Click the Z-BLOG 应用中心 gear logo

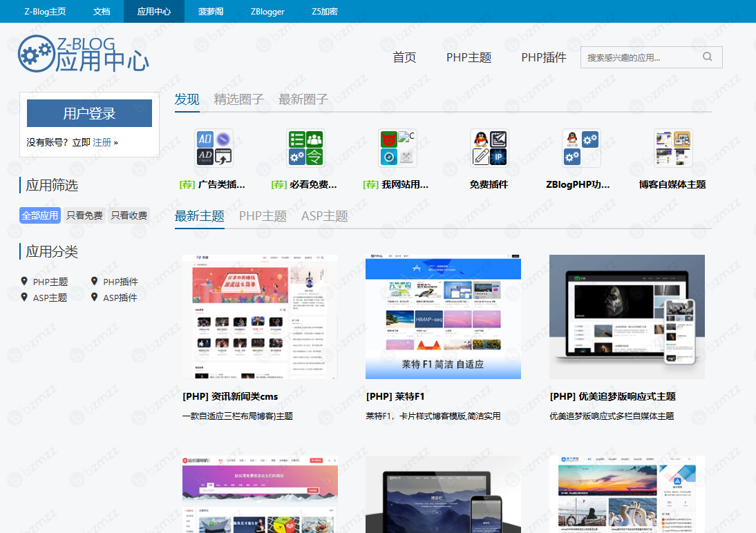pyautogui.click(x=83, y=54)
